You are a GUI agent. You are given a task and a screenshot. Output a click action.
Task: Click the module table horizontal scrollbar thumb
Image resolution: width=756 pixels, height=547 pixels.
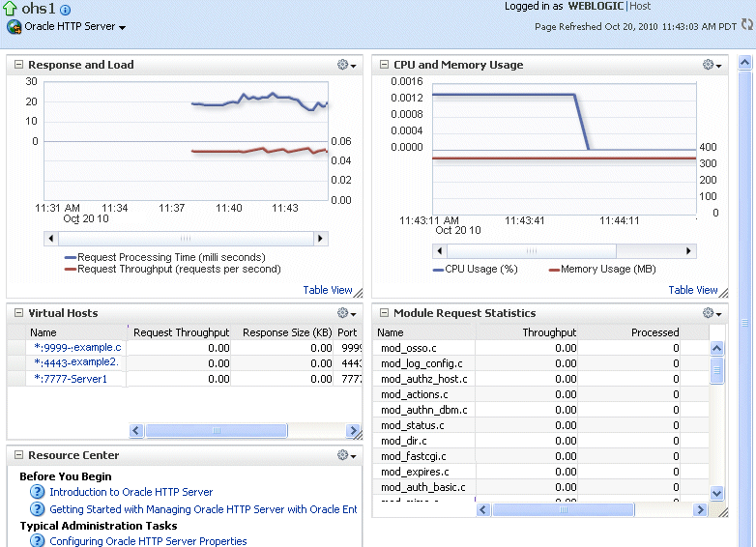[564, 510]
